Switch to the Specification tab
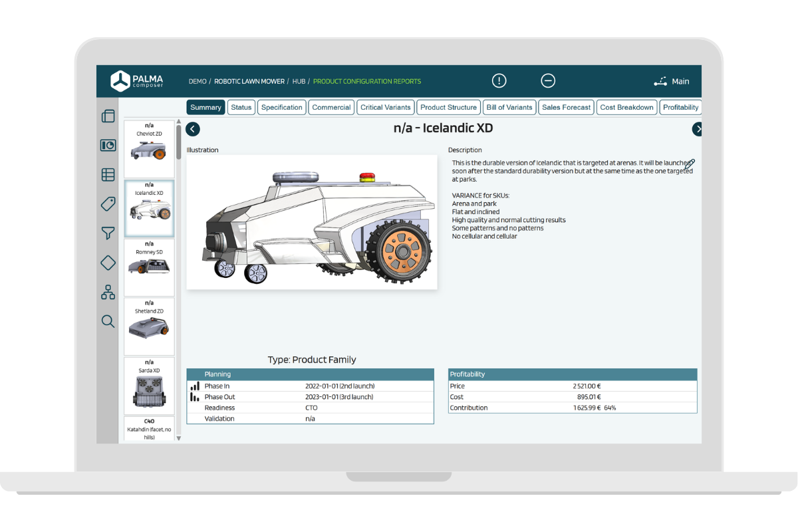Screen dimensions: 798x532 [x=281, y=108]
